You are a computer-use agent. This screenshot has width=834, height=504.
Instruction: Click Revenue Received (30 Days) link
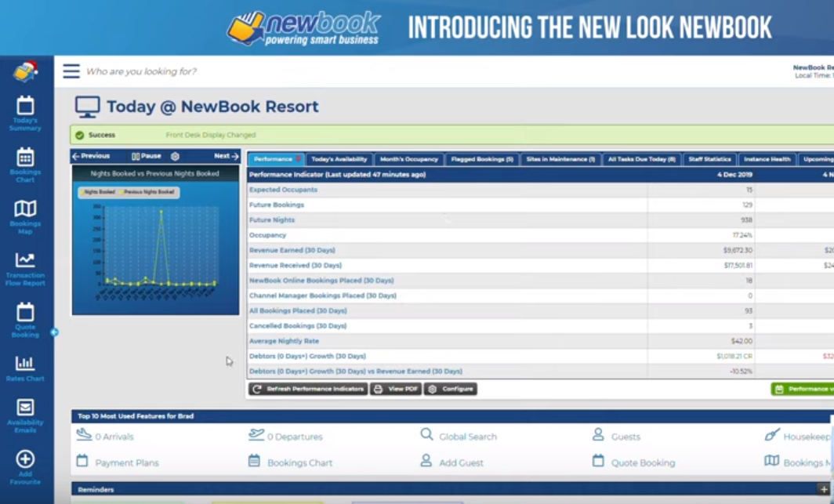pos(296,265)
